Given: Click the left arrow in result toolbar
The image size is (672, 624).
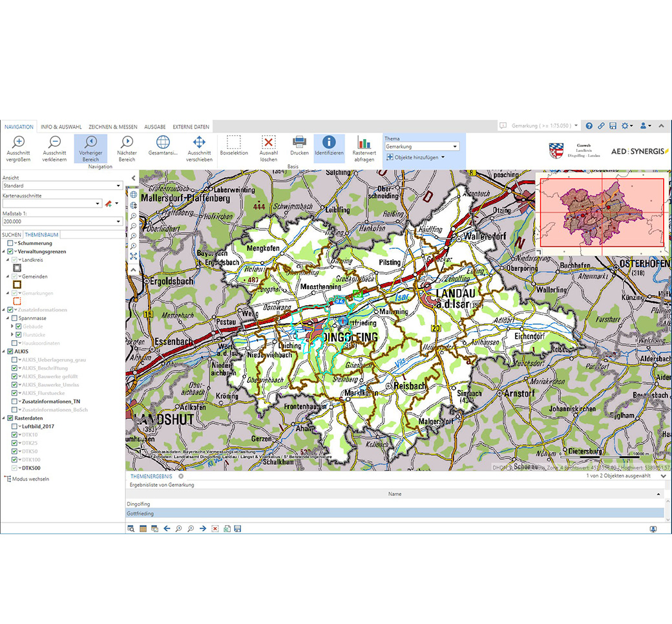Looking at the screenshot, I should coord(167,529).
